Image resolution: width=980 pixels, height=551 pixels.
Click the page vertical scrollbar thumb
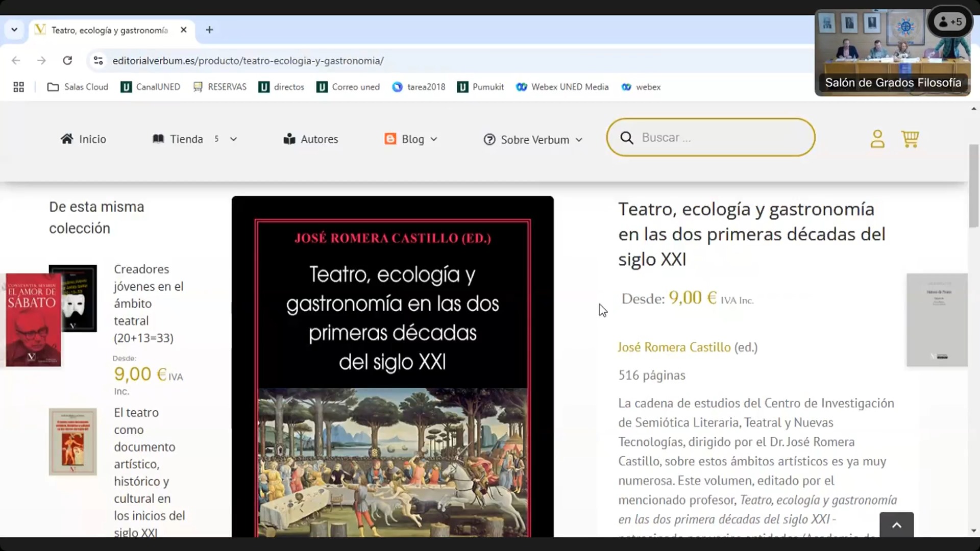[x=974, y=186]
